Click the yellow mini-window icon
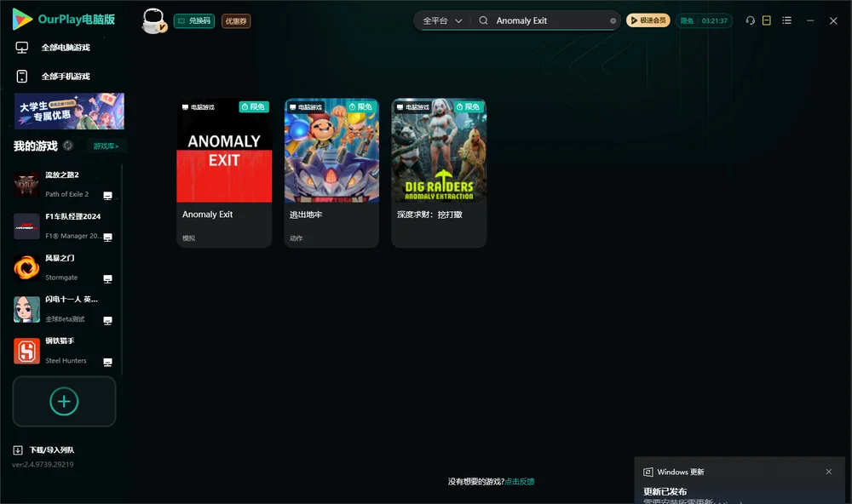Image resolution: width=852 pixels, height=504 pixels. [767, 20]
